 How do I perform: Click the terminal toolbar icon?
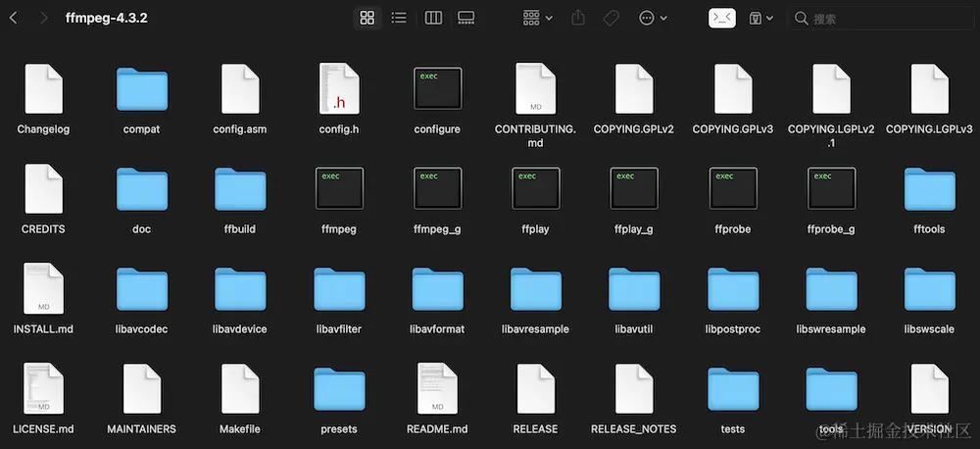click(722, 18)
